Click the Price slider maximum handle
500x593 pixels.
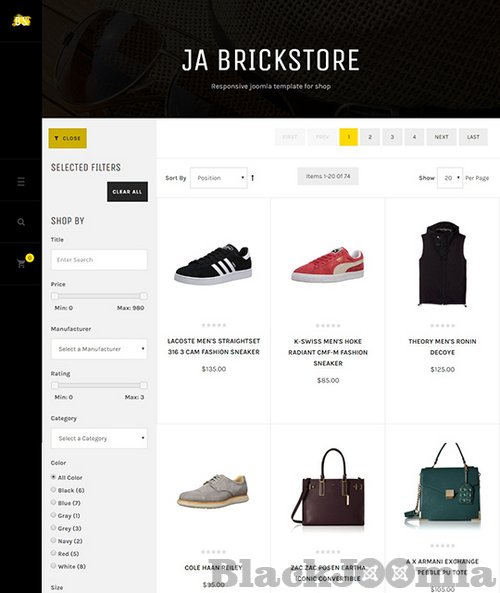click(x=143, y=296)
